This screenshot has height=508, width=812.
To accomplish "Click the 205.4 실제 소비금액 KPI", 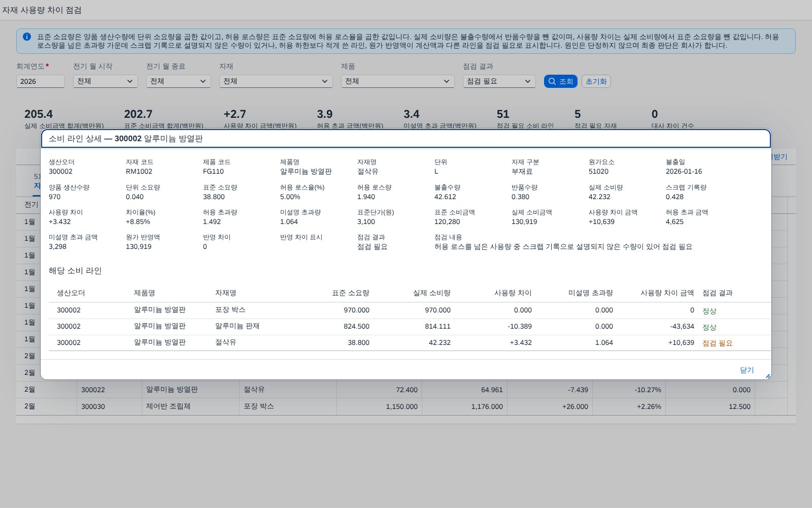I will pos(39,114).
